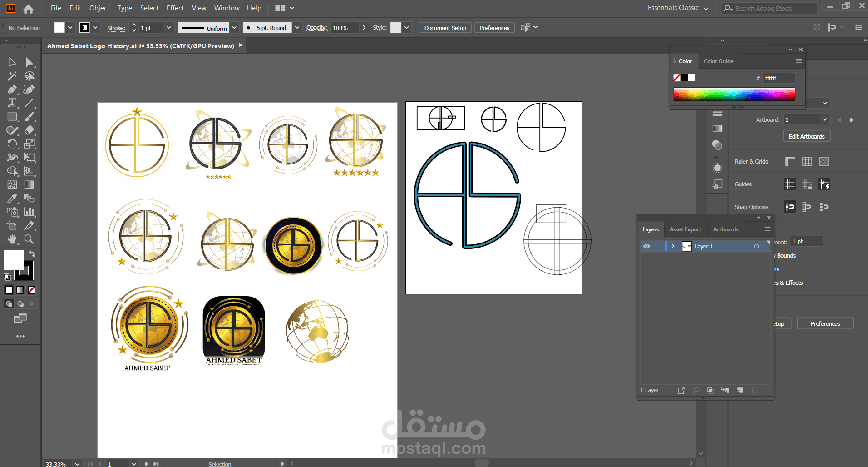868x467 pixels.
Task: Activate the Type tool
Action: pos(12,103)
